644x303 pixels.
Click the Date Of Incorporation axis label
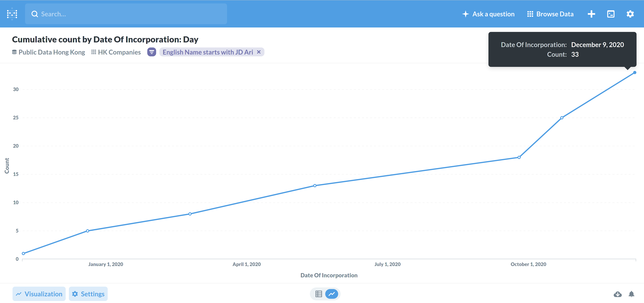329,275
